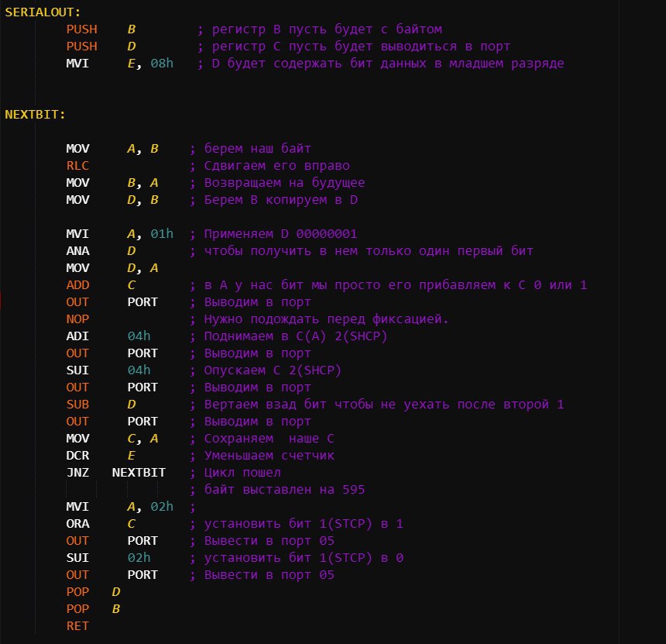Click comment 'Уменьшаем счетчик'
The width and height of the screenshot is (666, 644).
269,455
